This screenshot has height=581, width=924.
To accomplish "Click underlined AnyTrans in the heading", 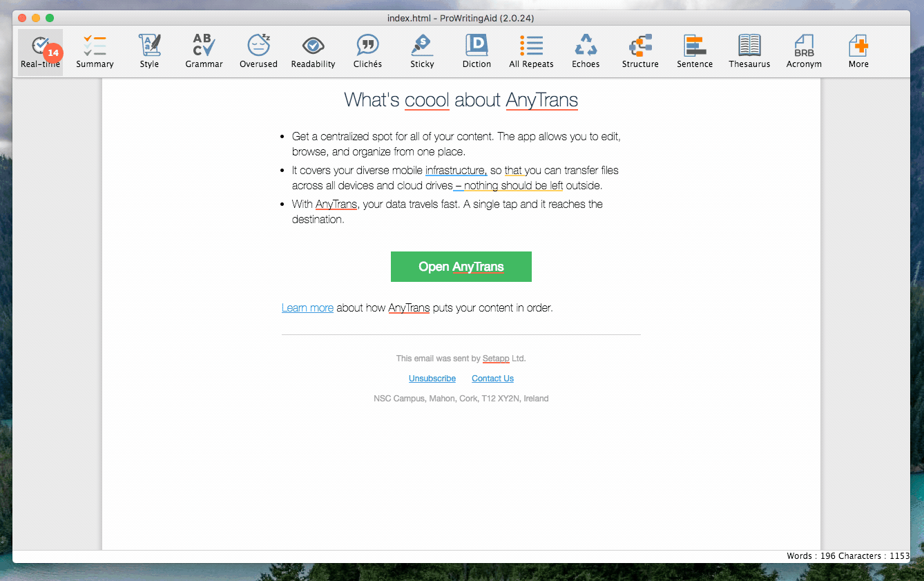I will click(x=542, y=100).
